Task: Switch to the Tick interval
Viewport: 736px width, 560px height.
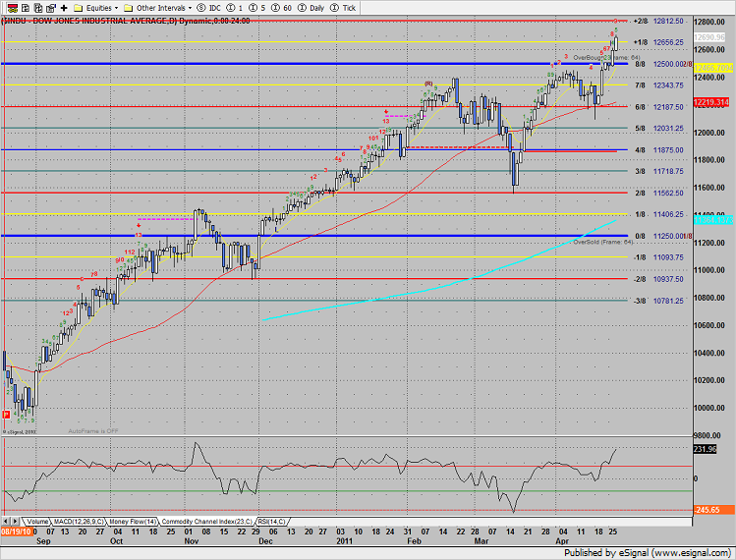Action: coord(343,8)
